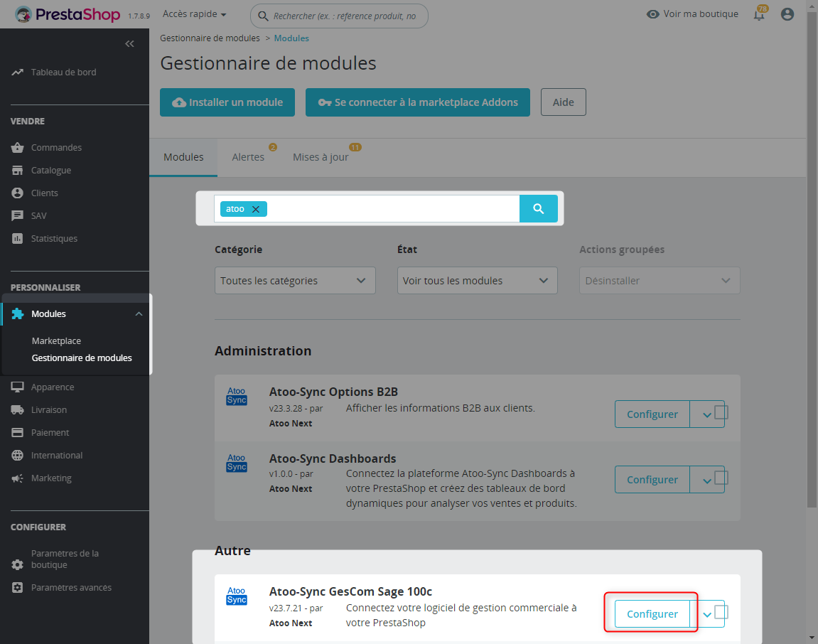This screenshot has width=818, height=644.
Task: Click Atoo-Sync Options B2B module logo
Action: [237, 396]
